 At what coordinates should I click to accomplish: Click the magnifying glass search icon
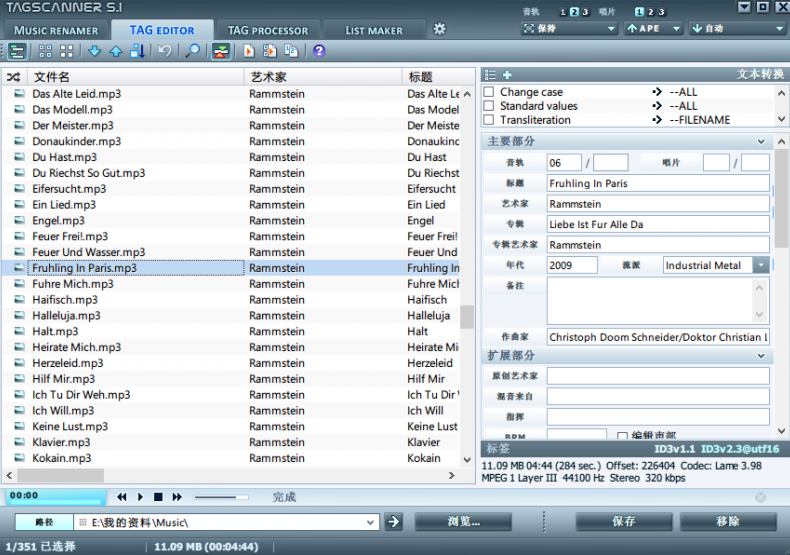click(193, 51)
